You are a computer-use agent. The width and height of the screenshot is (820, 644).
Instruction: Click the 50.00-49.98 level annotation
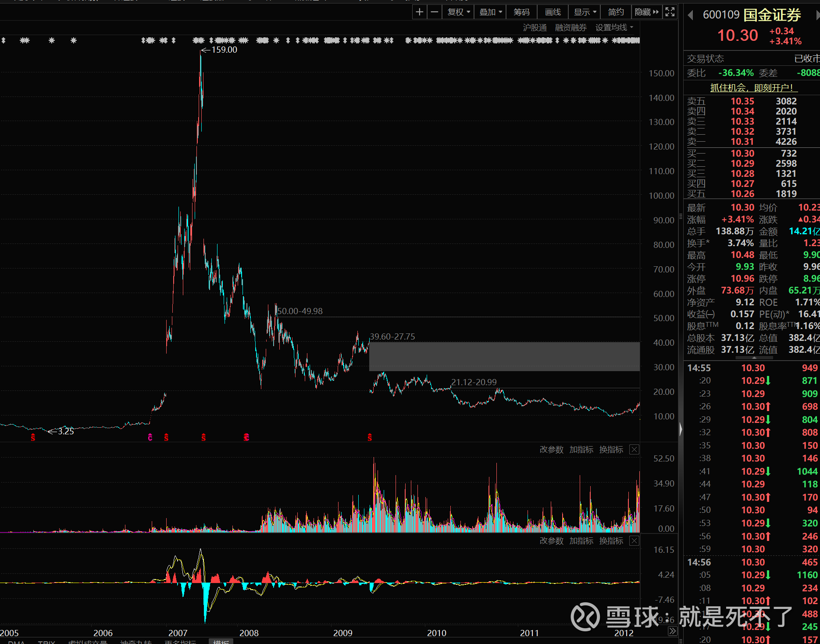pos(300,311)
